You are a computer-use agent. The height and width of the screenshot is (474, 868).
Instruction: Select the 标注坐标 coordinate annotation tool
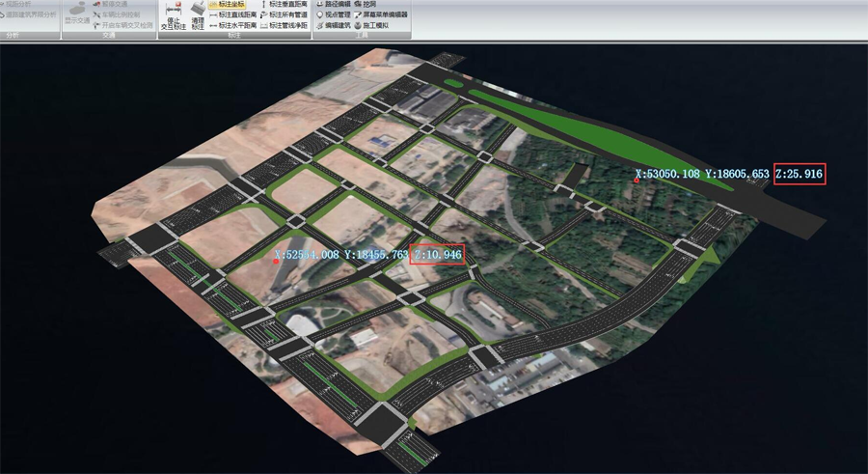(x=228, y=5)
